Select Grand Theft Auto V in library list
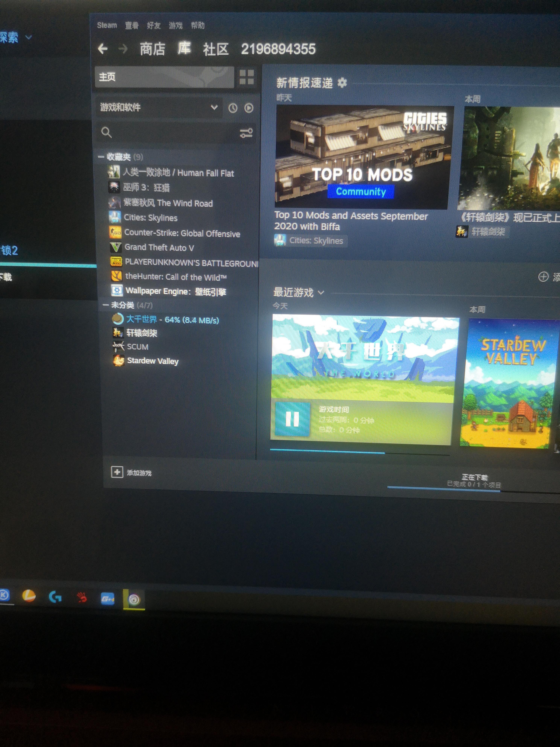This screenshot has width=560, height=747. click(x=159, y=248)
